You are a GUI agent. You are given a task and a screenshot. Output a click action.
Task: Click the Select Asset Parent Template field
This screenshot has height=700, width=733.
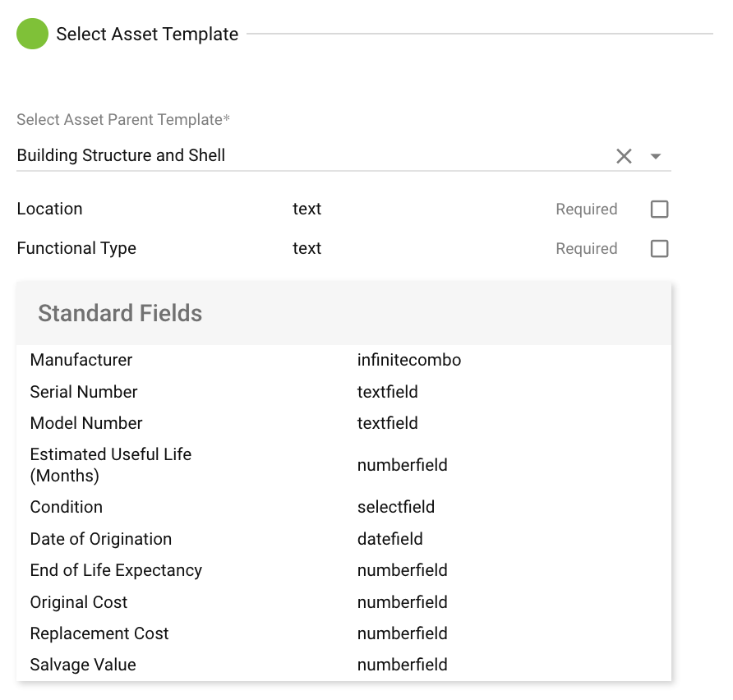[312, 155]
